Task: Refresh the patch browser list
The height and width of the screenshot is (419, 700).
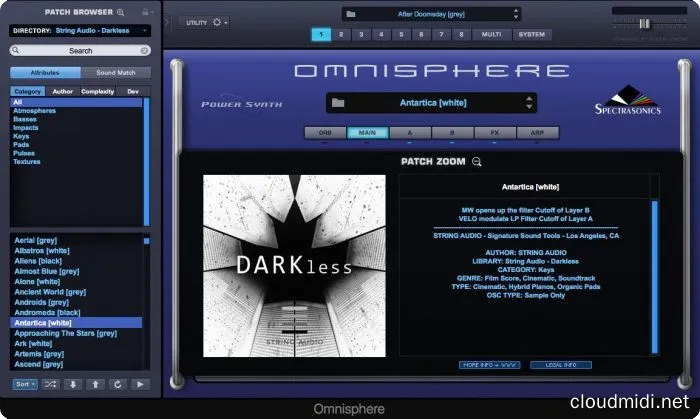Action: (x=117, y=383)
